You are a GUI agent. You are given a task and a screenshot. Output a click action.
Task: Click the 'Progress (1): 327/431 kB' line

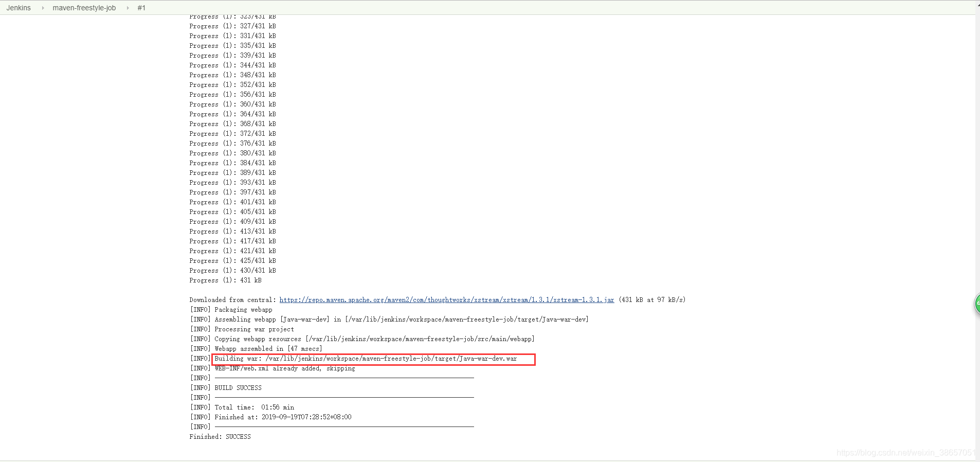232,26
